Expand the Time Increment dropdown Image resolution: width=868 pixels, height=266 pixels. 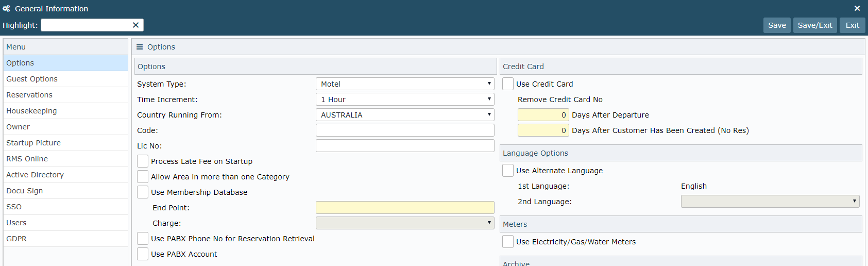click(x=405, y=99)
